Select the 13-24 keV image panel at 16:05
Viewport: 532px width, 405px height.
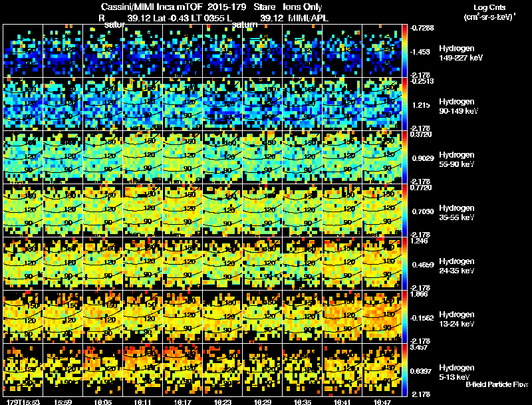(103, 317)
